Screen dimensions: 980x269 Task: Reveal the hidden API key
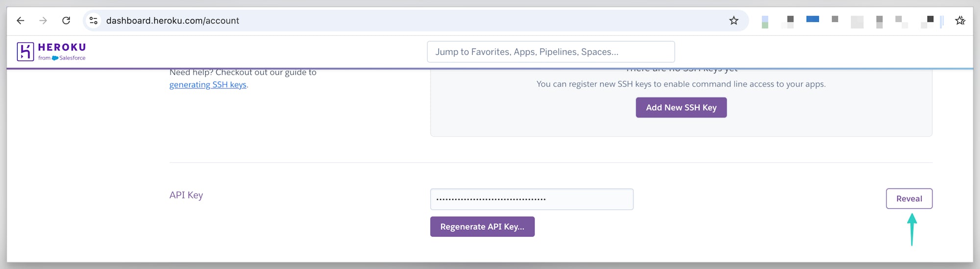[909, 199]
